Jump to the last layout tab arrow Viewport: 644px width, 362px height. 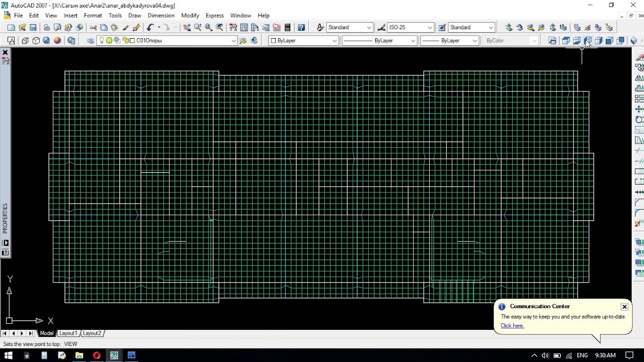point(31,333)
